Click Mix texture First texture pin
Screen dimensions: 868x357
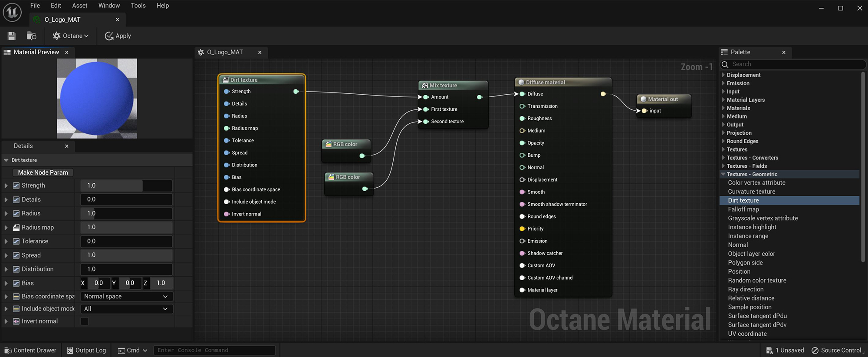click(x=426, y=109)
